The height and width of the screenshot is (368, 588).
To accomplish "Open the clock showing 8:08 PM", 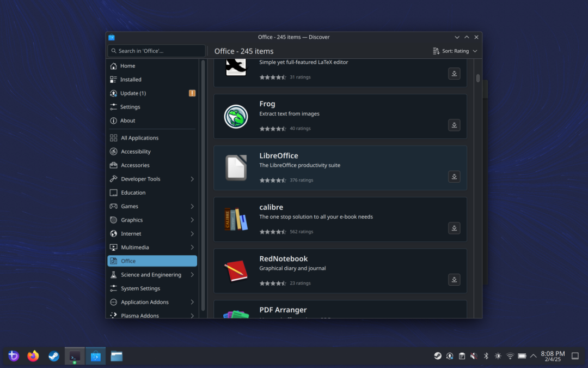I will (x=553, y=356).
